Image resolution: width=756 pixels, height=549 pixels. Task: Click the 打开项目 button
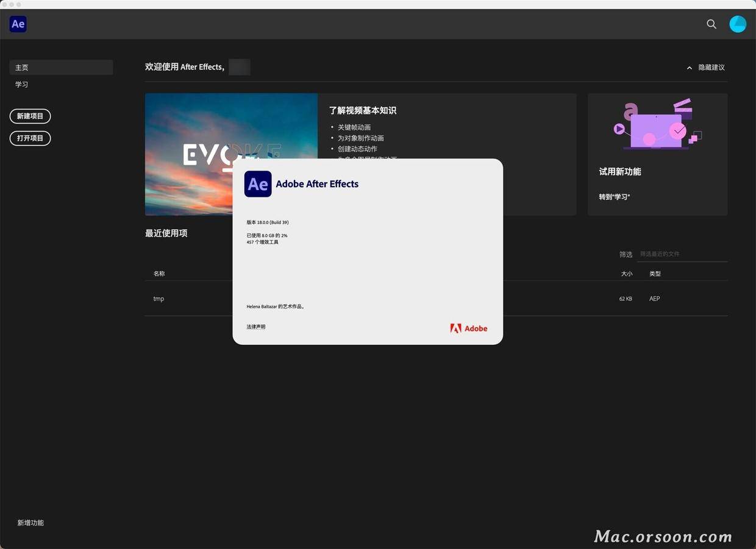(x=30, y=138)
